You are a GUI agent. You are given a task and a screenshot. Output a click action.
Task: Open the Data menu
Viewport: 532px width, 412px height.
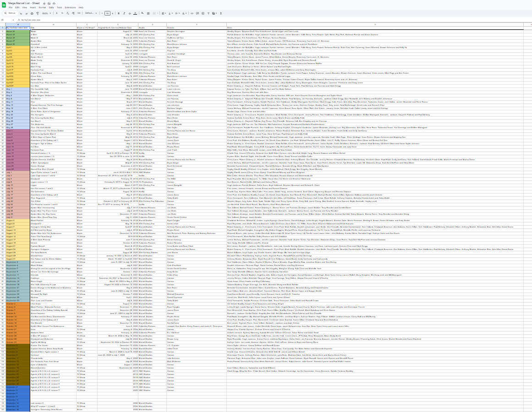coord(51,7)
